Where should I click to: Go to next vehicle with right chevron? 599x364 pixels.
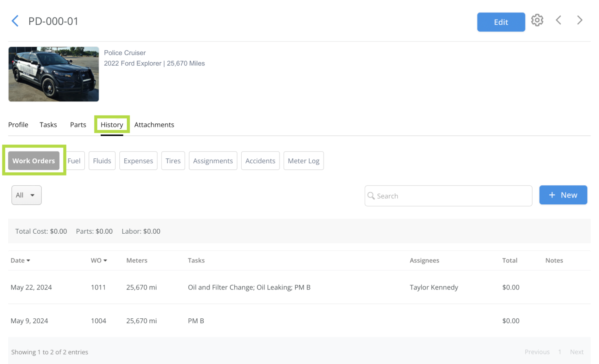(579, 20)
